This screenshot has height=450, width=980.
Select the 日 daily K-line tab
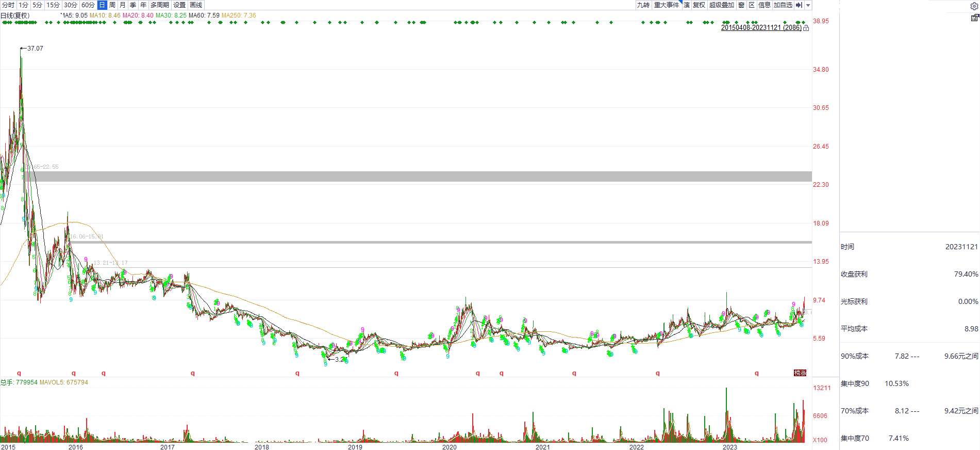[x=102, y=5]
